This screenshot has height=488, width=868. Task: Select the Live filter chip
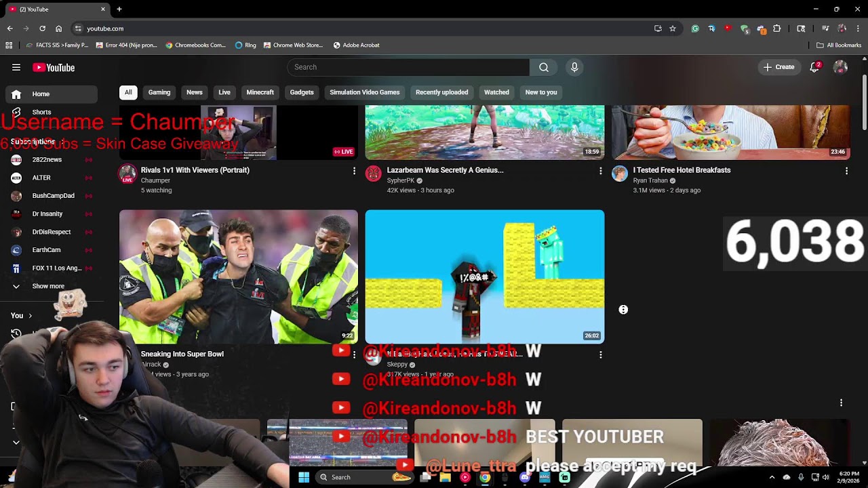pyautogui.click(x=224, y=92)
